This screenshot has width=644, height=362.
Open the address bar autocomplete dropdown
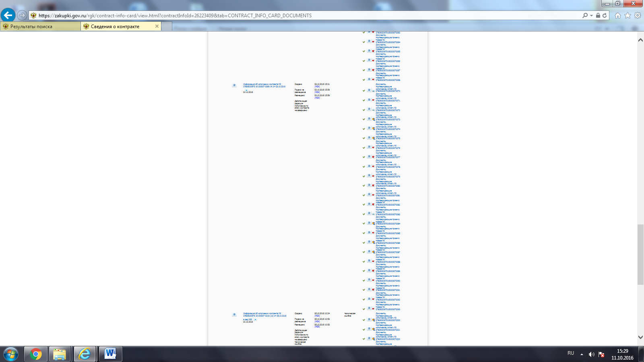591,15
